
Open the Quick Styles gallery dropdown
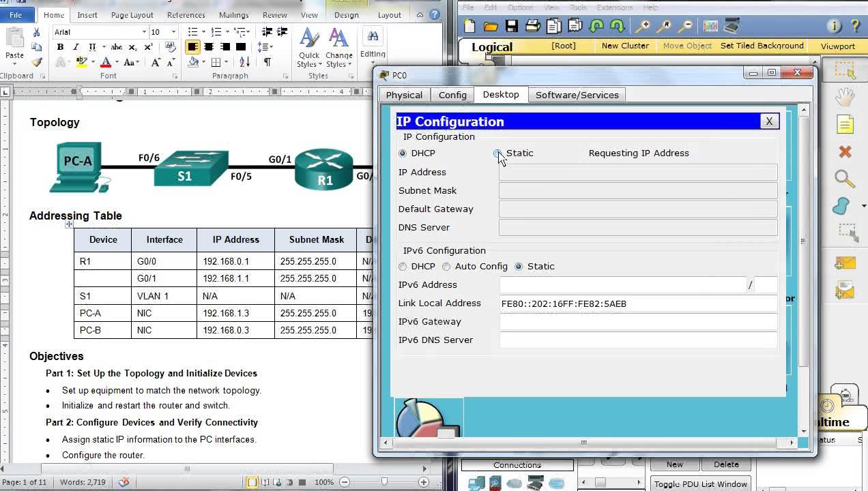click(x=308, y=48)
